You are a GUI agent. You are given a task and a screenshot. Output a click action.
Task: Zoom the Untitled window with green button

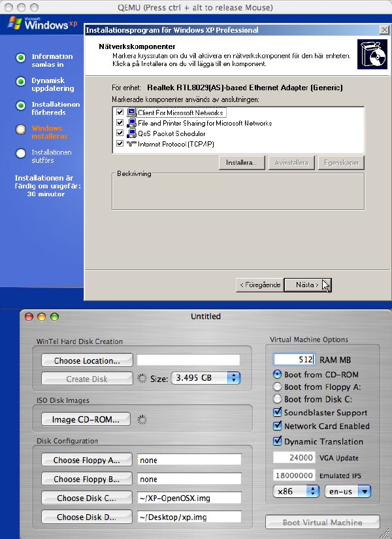(55, 317)
